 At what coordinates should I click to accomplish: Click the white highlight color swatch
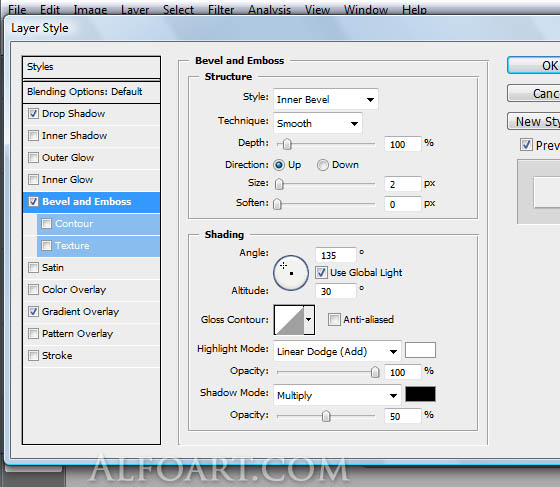coord(420,350)
